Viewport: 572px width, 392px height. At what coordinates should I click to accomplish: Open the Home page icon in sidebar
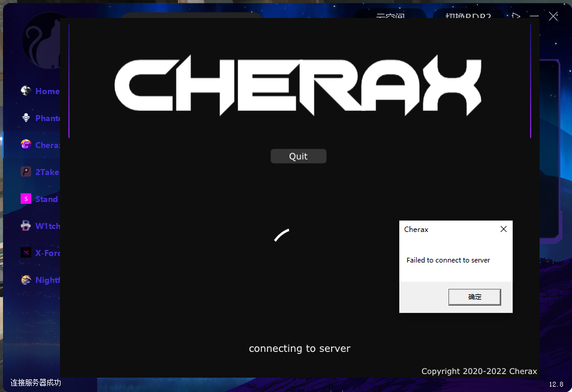click(26, 91)
